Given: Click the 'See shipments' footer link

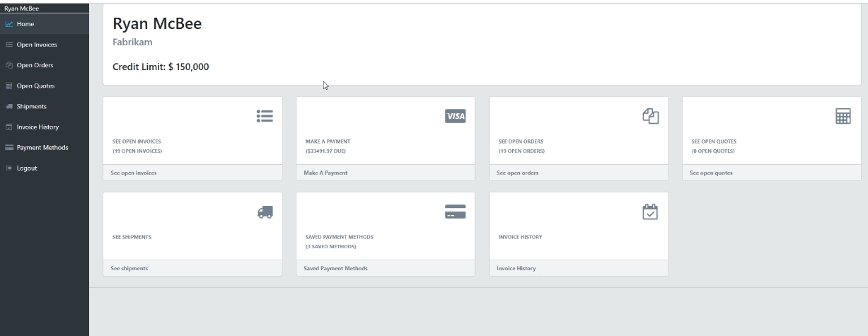Looking at the screenshot, I should (x=129, y=268).
